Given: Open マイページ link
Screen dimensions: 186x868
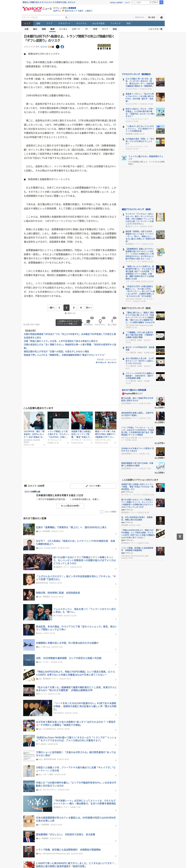Looking at the screenshot, I should [x=139, y=18].
